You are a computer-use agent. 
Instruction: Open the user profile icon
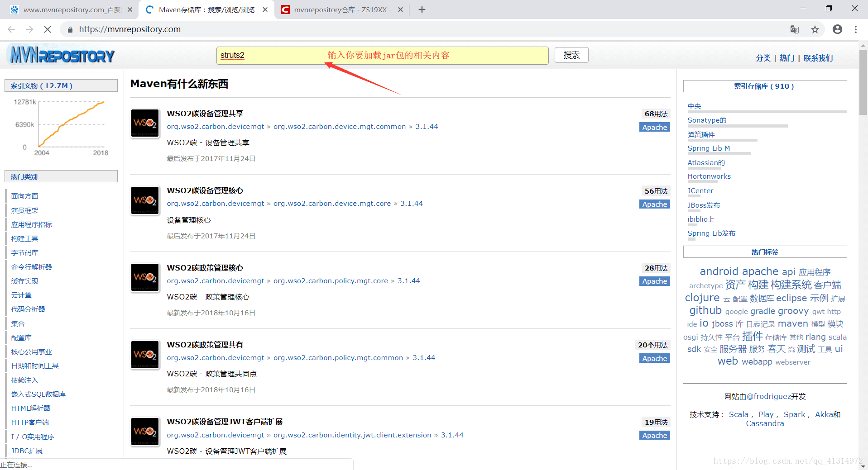838,29
